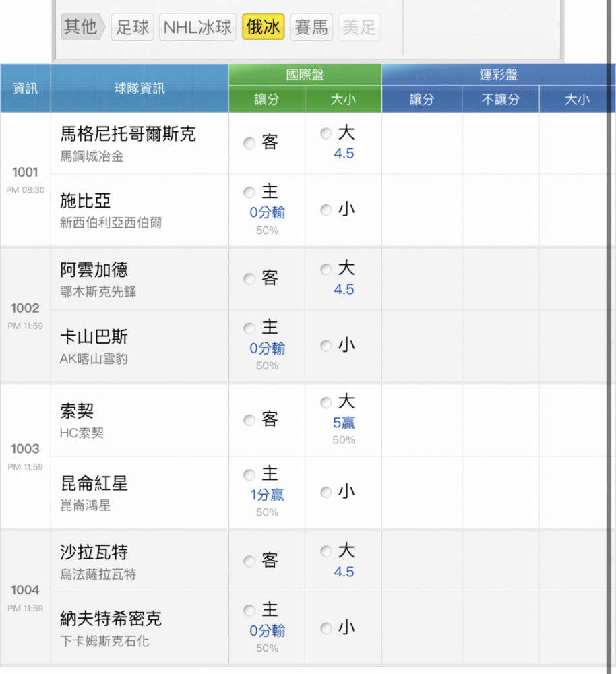This screenshot has height=674, width=616.
Task: Select 主 radio for match 1004
Action: [x=249, y=611]
